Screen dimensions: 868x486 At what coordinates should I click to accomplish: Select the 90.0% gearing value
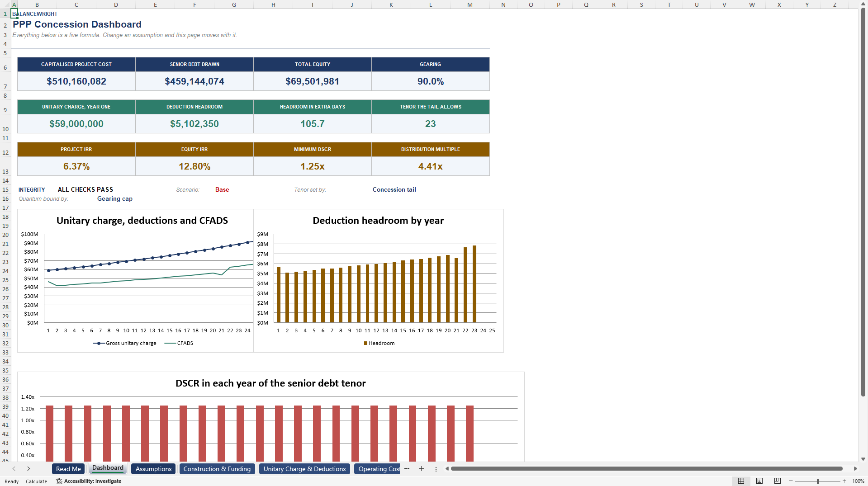point(431,81)
